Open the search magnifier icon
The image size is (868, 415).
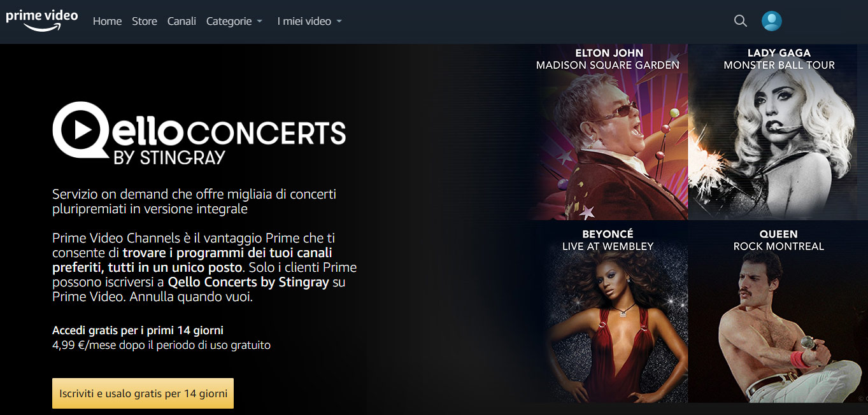tap(740, 21)
